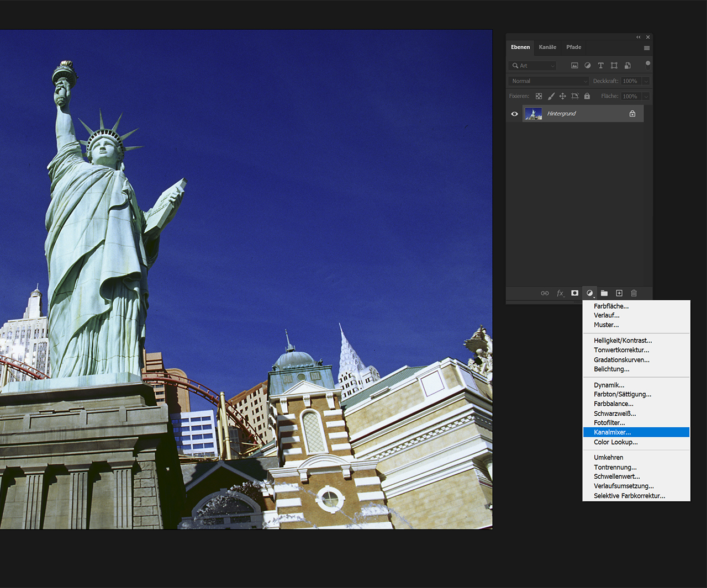
Task: Click the create new group folder icon
Action: (604, 293)
